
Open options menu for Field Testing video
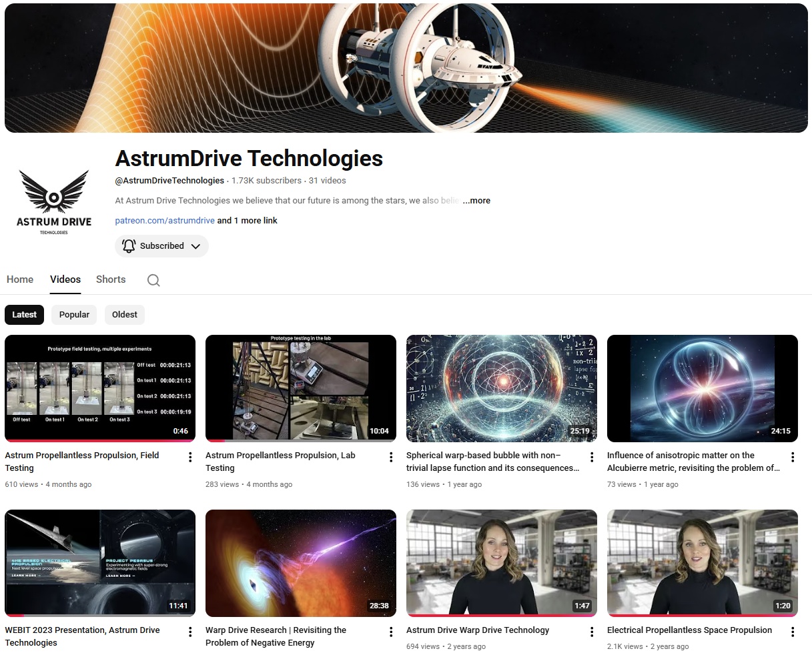point(189,457)
